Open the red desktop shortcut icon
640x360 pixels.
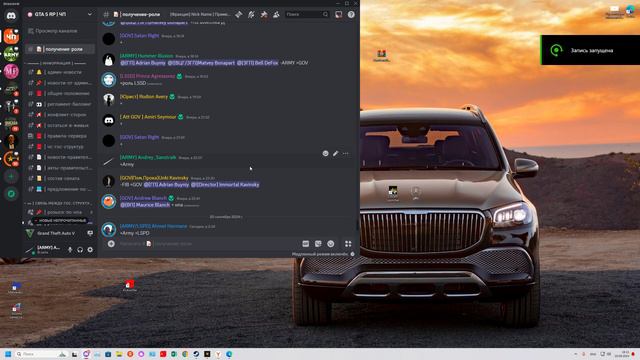(130, 285)
